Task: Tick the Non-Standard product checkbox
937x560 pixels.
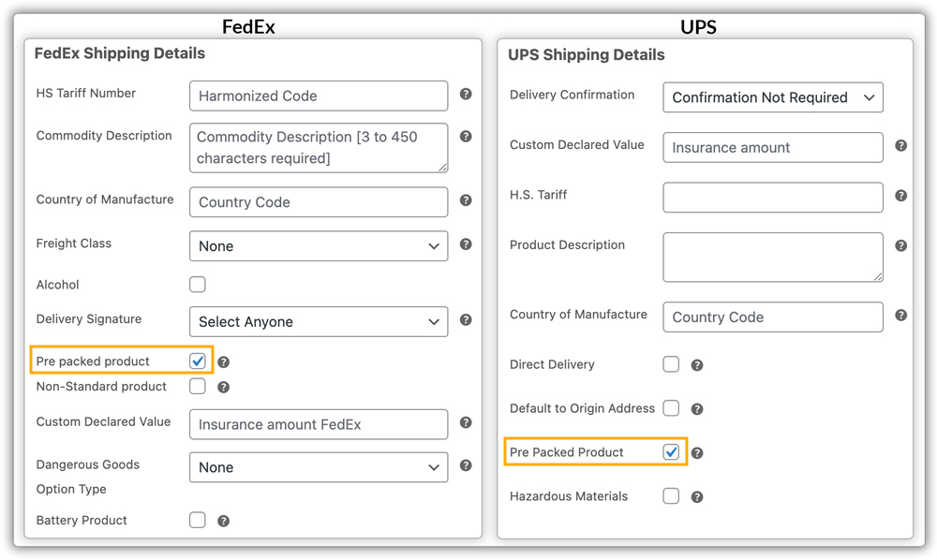Action: 198,386
